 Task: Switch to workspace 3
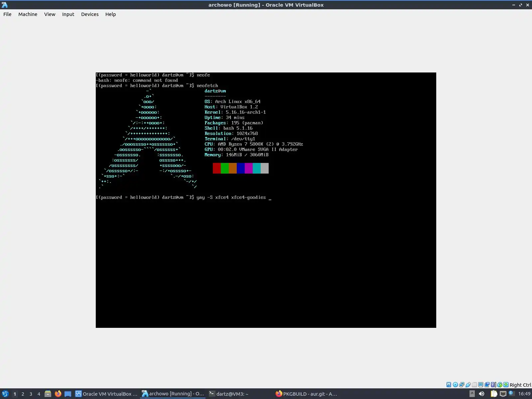click(x=31, y=394)
